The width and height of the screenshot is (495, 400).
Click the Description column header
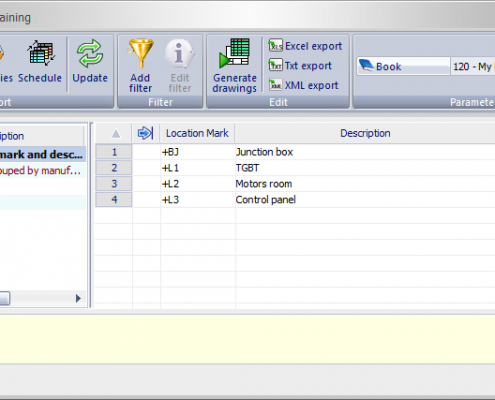pos(365,133)
